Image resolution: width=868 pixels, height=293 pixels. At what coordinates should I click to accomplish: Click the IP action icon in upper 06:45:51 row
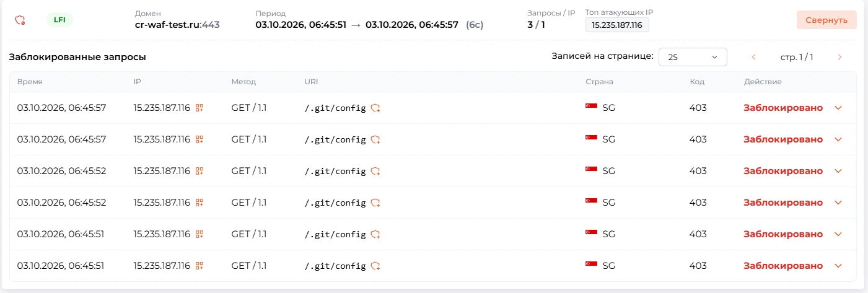pos(199,234)
